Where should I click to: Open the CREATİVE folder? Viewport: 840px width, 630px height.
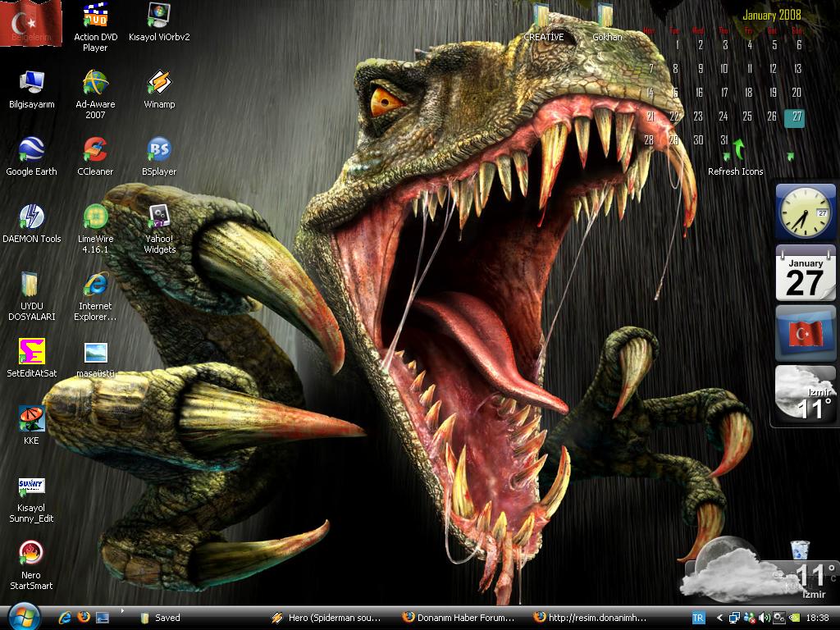coord(543,23)
